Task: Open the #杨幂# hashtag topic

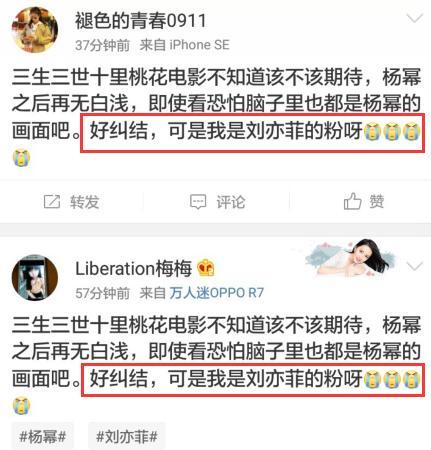Action: pyautogui.click(x=43, y=436)
